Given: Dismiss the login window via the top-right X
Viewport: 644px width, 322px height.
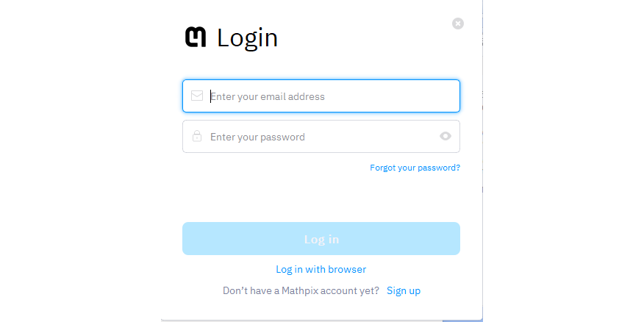Looking at the screenshot, I should tap(458, 24).
